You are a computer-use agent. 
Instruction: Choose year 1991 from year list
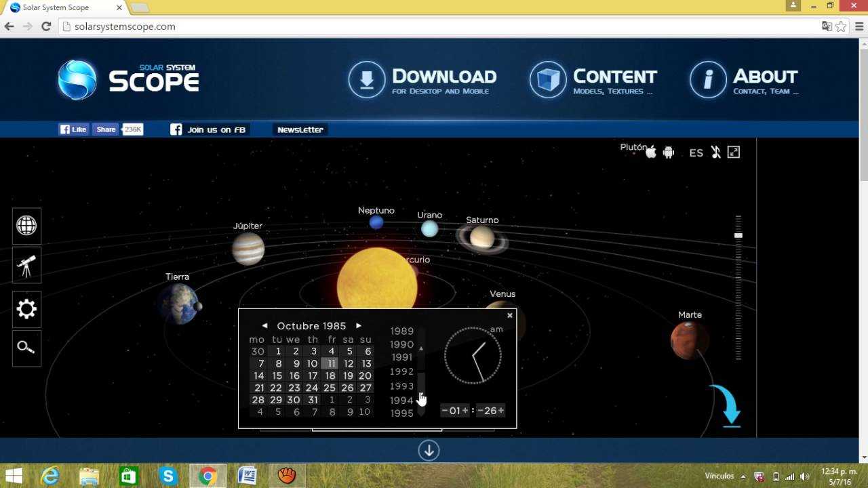click(x=402, y=357)
